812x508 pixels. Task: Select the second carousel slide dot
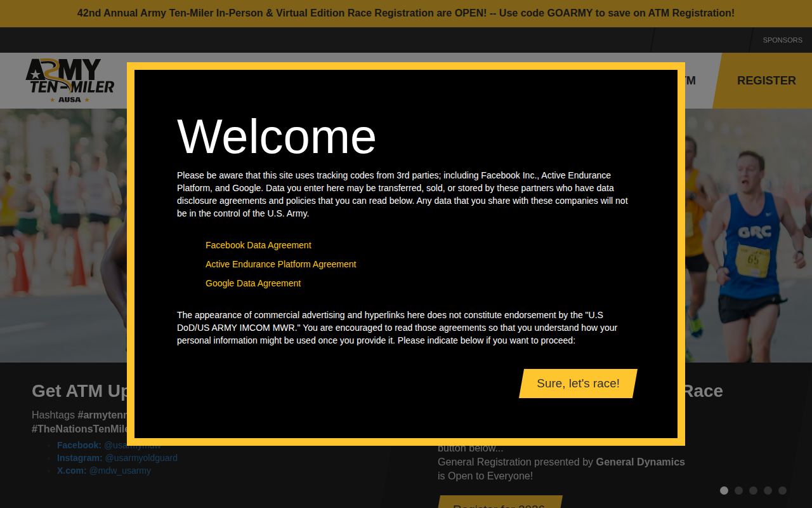coord(738,490)
